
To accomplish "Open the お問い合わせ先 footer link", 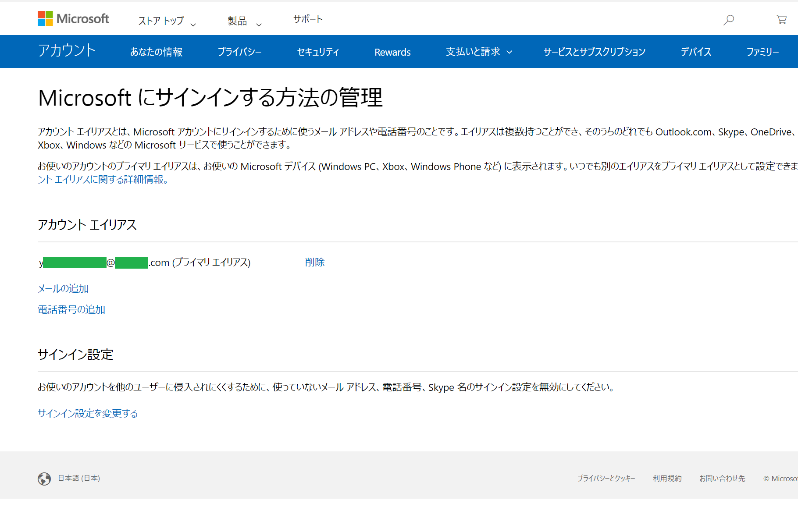I will (x=722, y=478).
